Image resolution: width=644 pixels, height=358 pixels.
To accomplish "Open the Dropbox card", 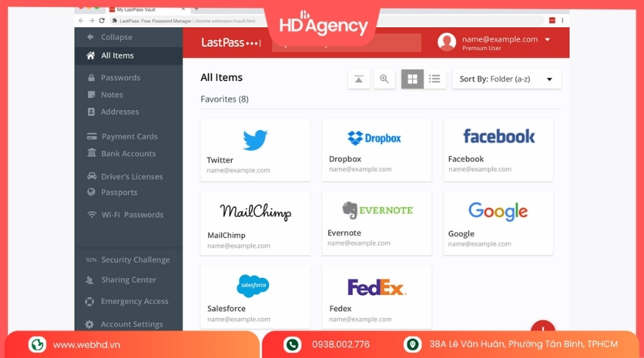I will tap(376, 150).
